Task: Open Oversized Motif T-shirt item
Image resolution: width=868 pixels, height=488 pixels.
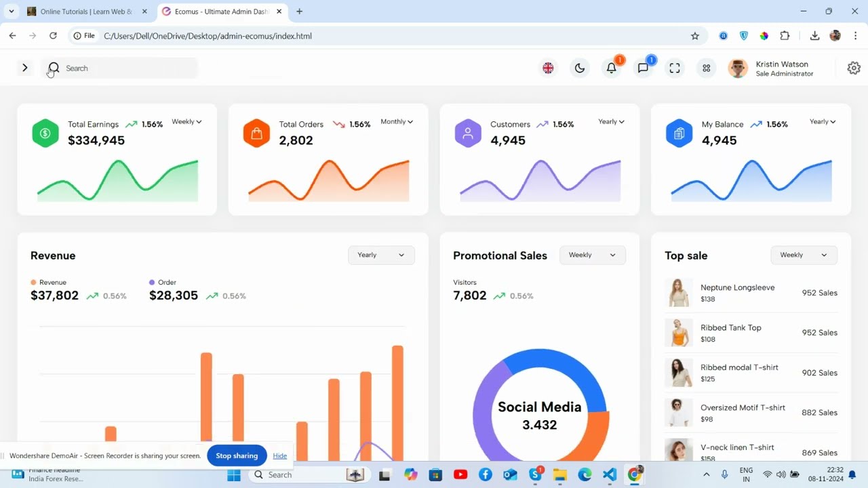Action: coord(743,407)
